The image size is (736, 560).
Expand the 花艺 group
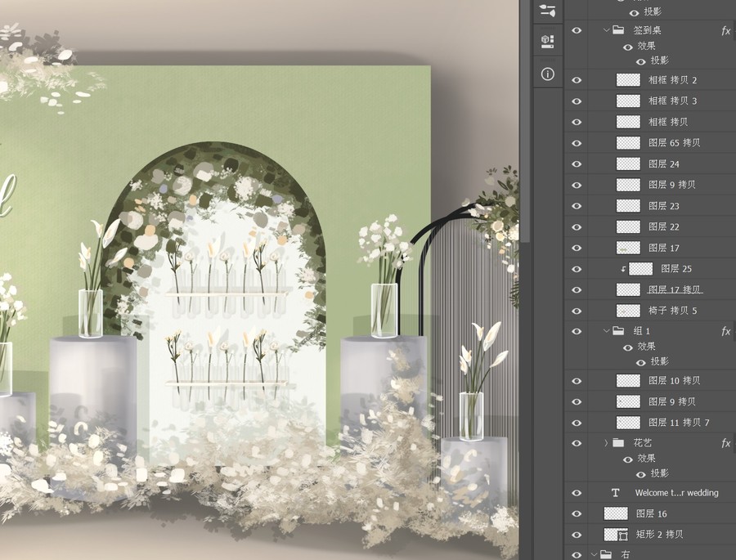pyautogui.click(x=606, y=442)
